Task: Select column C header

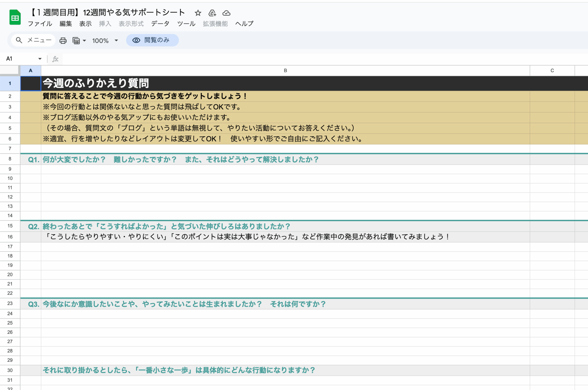Action: (552, 71)
